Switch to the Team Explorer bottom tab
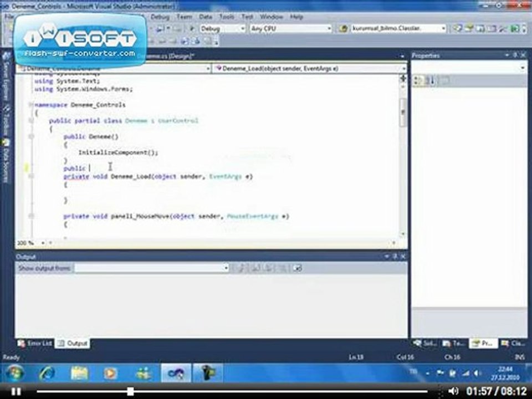This screenshot has height=399, width=532. 454,344
